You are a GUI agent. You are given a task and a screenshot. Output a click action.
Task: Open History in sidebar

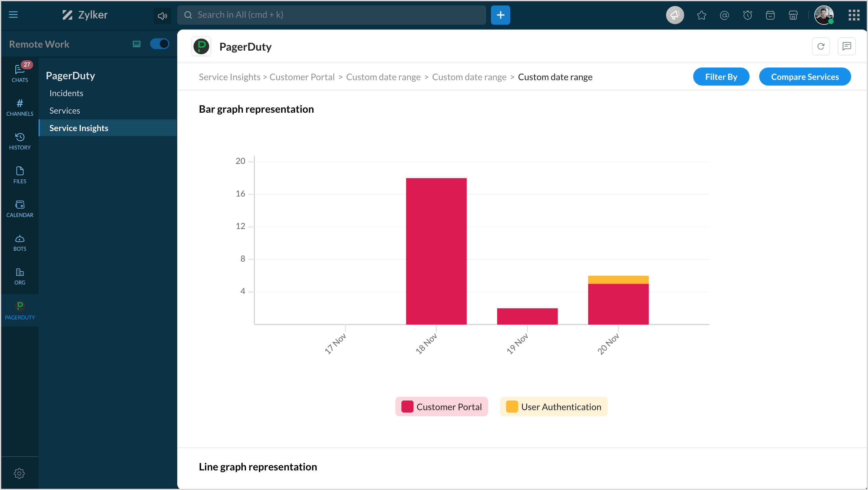click(x=20, y=141)
